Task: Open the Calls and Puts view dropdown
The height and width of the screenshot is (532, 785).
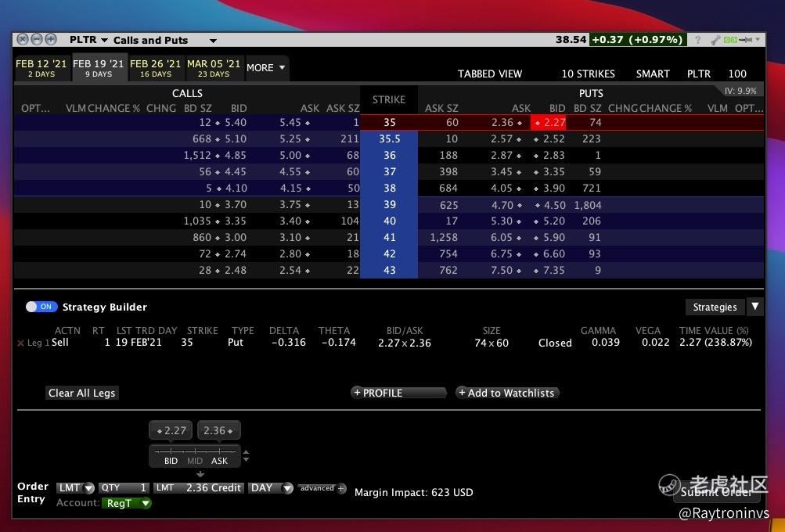Action: click(213, 41)
